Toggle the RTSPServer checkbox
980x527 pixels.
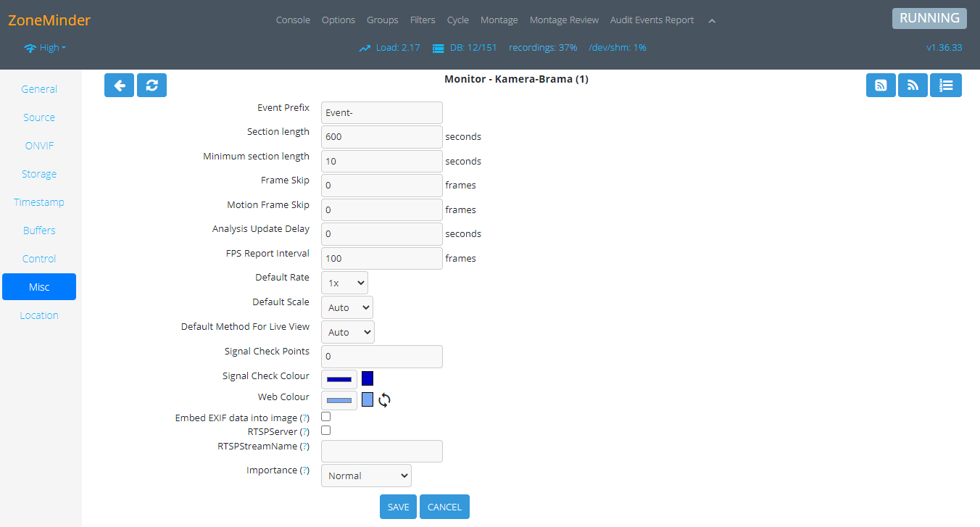tap(326, 431)
